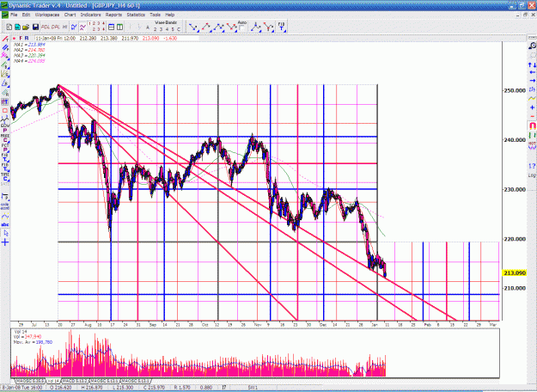Select Wave Bands number 5
This screenshot has height=392, width=537.
coord(173,29)
